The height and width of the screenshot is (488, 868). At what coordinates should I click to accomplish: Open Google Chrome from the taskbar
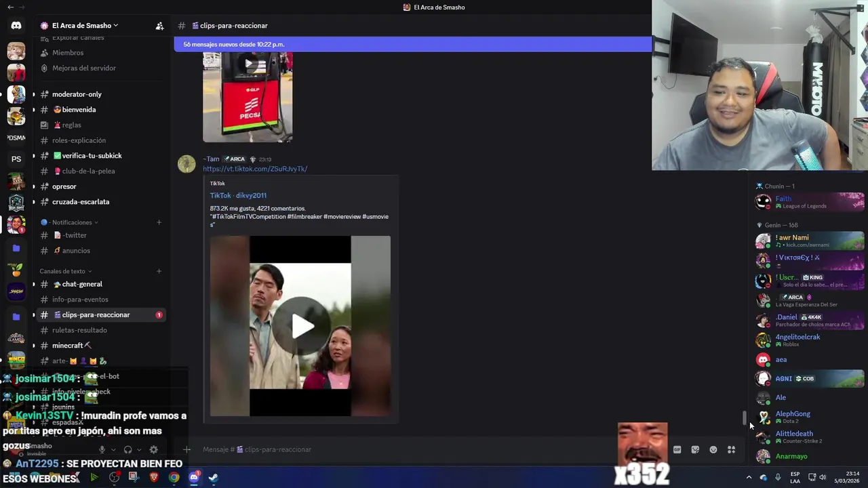tap(174, 477)
